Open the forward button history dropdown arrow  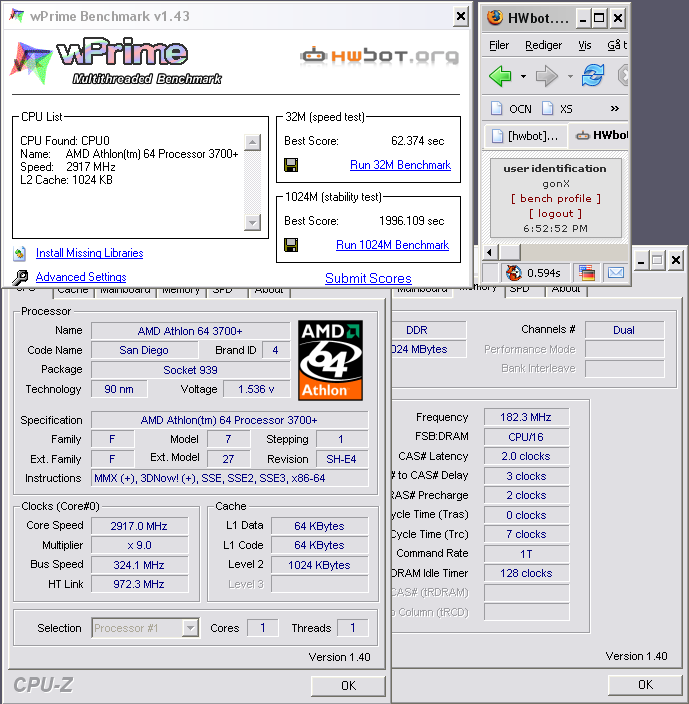[x=570, y=76]
